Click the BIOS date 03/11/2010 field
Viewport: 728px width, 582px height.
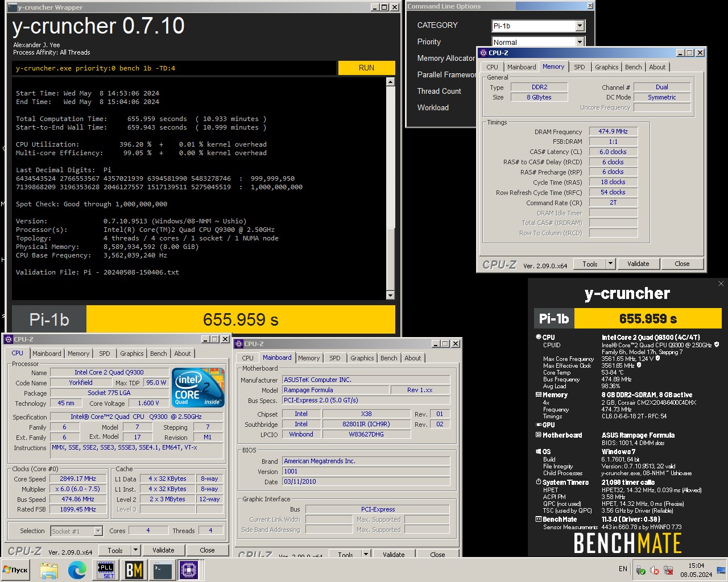coord(366,481)
